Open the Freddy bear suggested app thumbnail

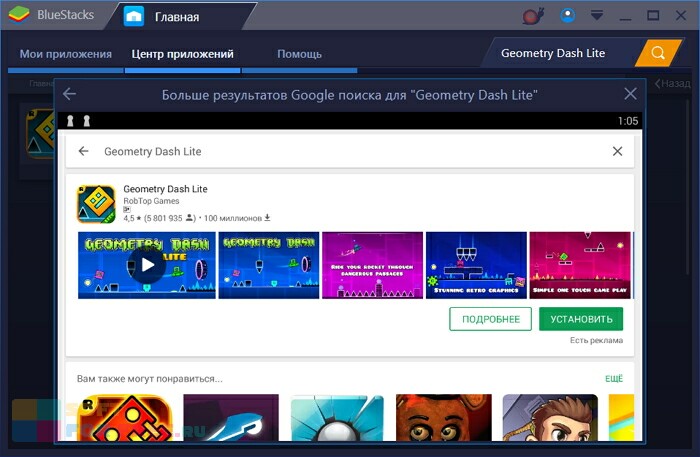click(x=444, y=418)
